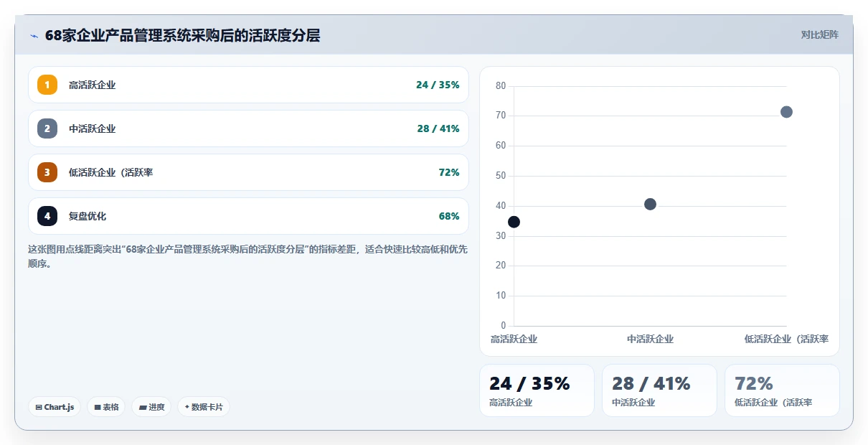Select the 低活跃企业（活跃率 row label
Image resolution: width=868 pixels, height=445 pixels.
[x=110, y=172]
